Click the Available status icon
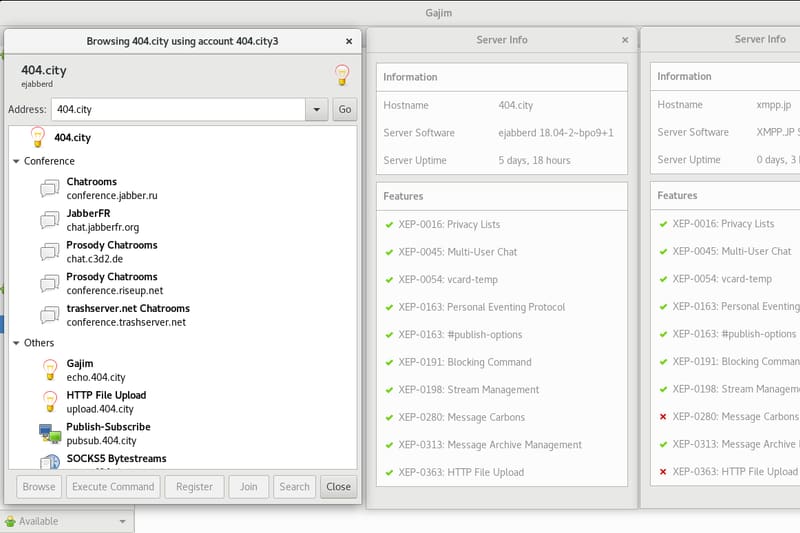800x533 pixels. [10, 521]
